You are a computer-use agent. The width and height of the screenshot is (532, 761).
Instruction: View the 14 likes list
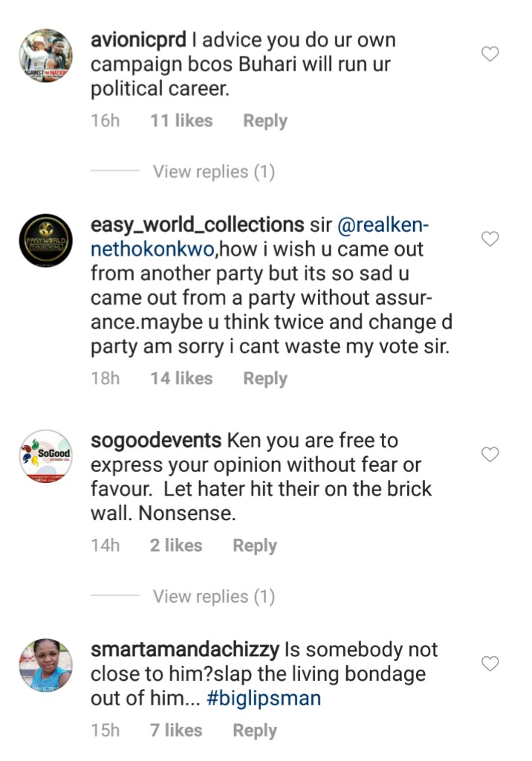pos(181,378)
